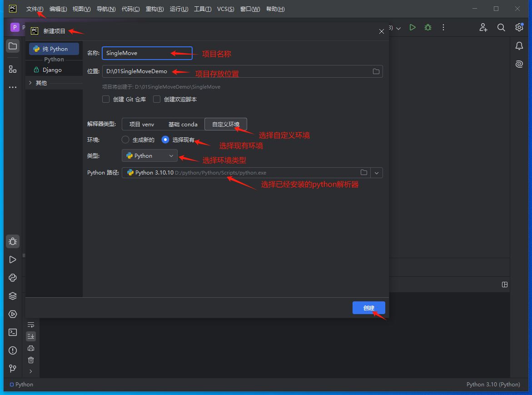Click the 名称 field containing SingleMove
This screenshot has width=532, height=395.
coord(147,53)
